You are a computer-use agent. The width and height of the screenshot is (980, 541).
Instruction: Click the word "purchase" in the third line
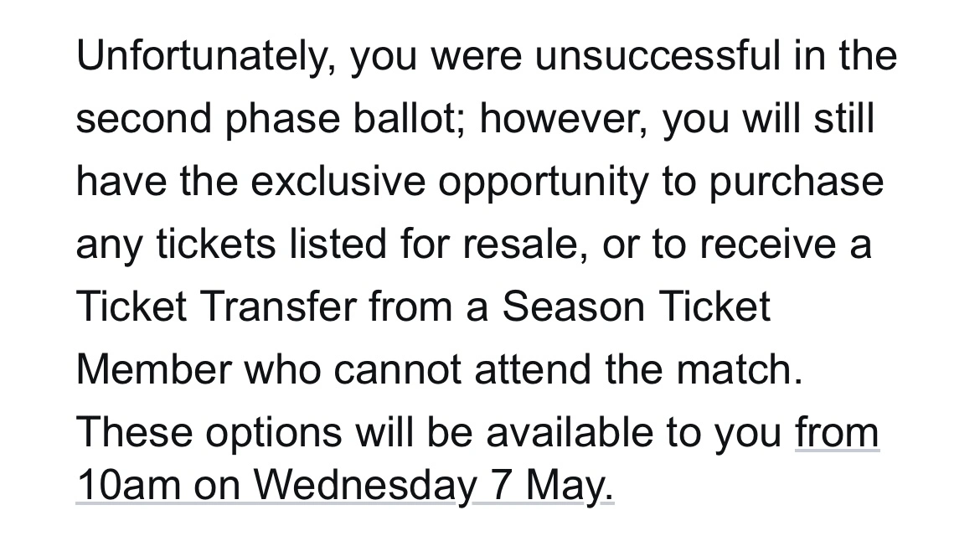tap(797, 182)
